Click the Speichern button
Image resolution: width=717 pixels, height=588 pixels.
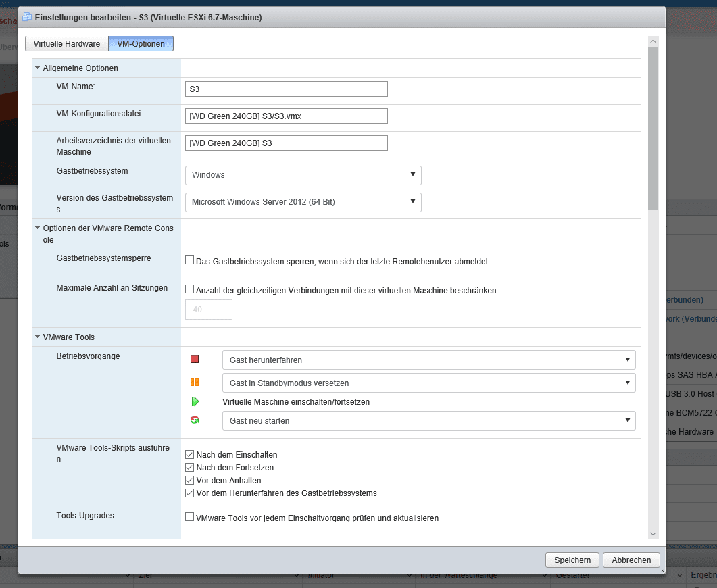pyautogui.click(x=572, y=560)
